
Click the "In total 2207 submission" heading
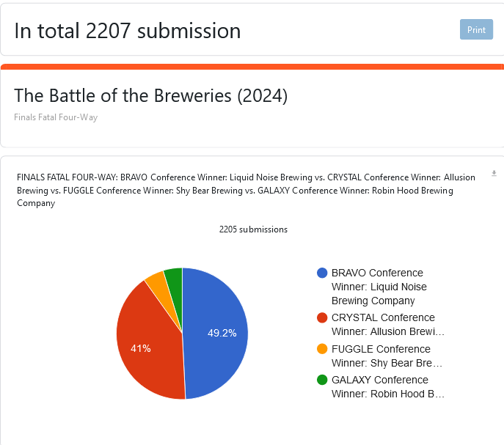coord(128,31)
